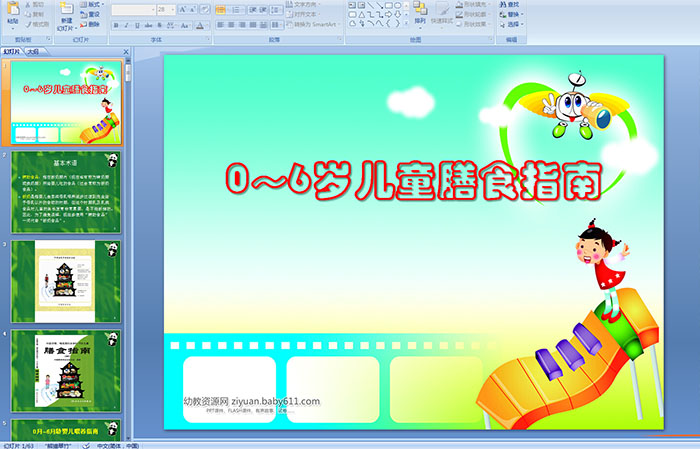Toggle Underline formatting
Viewport: 700px width, 449px height.
click(x=138, y=26)
